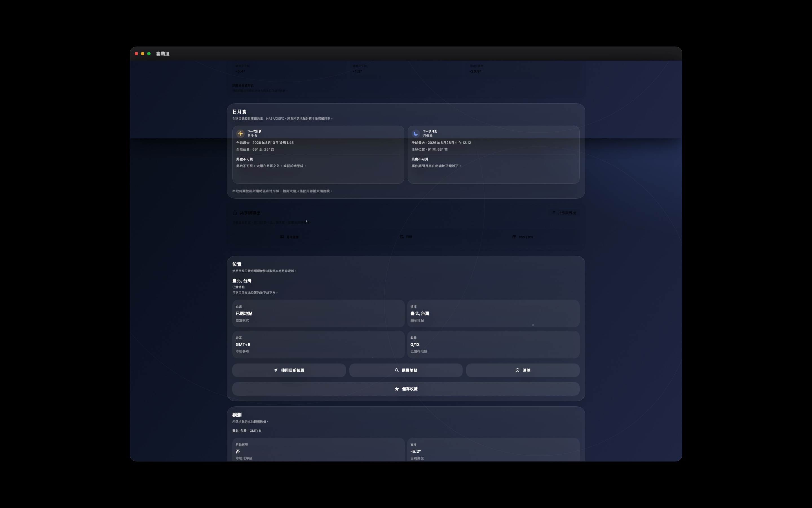This screenshot has height=508, width=812.
Task: Click the CSV / ICS export button
Action: (522, 237)
